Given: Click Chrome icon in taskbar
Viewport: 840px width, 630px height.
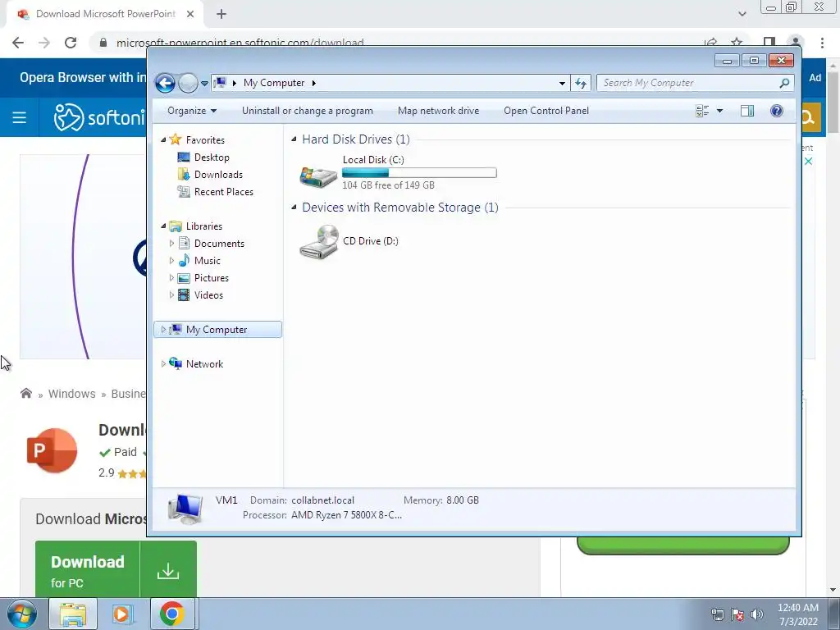Looking at the screenshot, I should 172,614.
